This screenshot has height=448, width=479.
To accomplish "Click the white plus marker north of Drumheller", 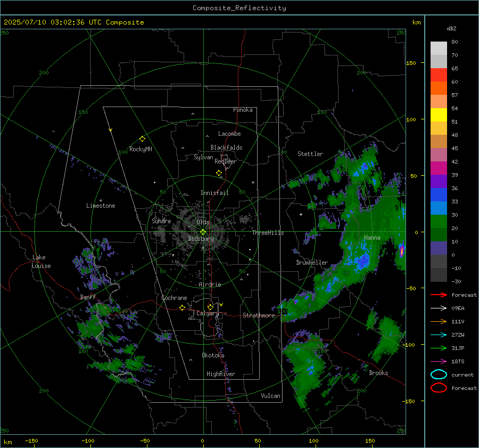I will [301, 214].
